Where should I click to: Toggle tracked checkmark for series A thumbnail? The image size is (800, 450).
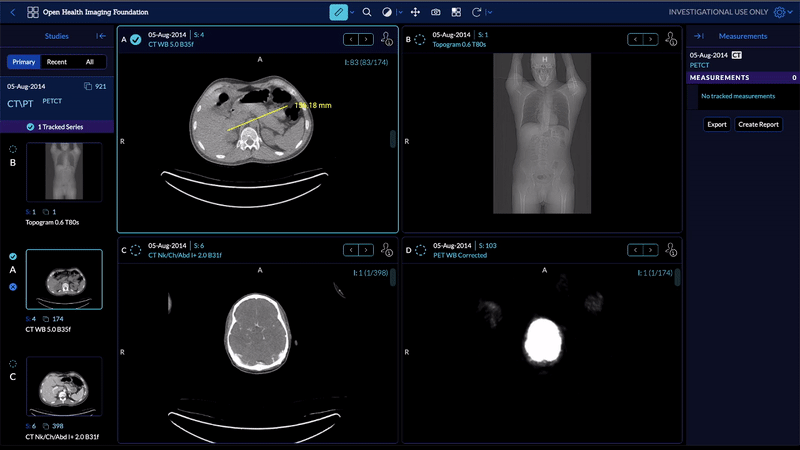coord(13,257)
